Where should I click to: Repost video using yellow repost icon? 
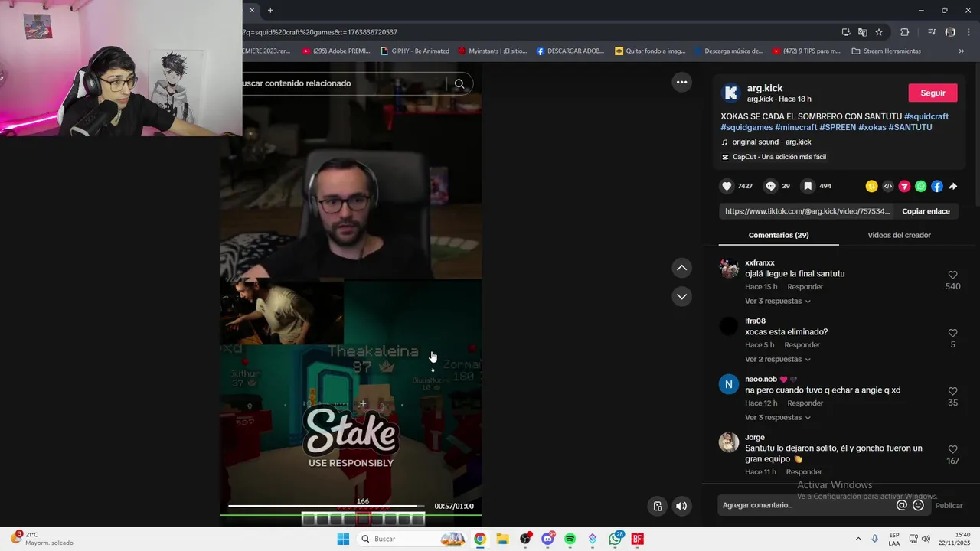coord(871,186)
